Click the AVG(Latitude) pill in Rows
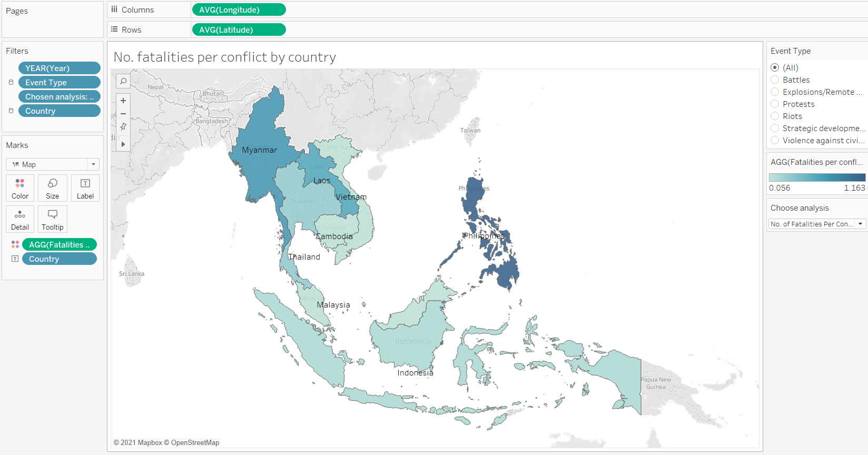Image resolution: width=868 pixels, height=455 pixels. pyautogui.click(x=239, y=30)
